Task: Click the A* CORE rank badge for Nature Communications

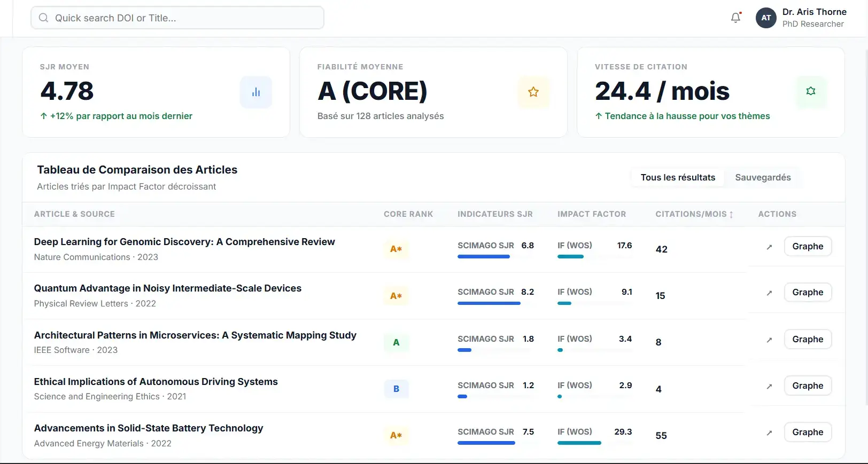Action: pos(396,249)
